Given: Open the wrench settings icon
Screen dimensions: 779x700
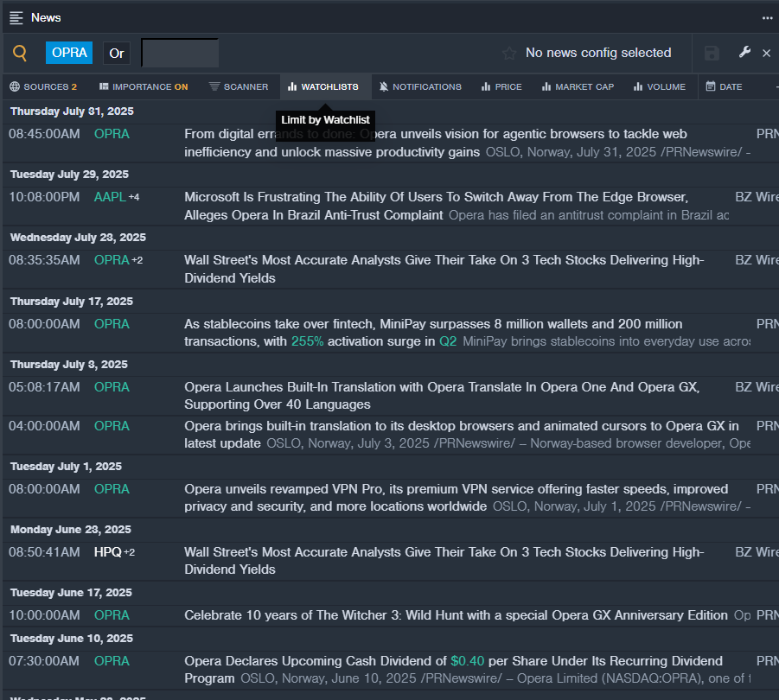Looking at the screenshot, I should 744,52.
